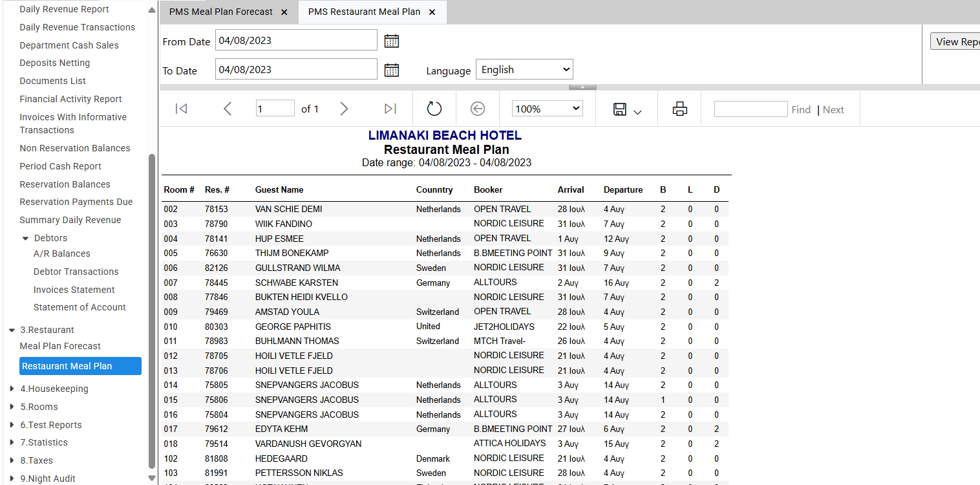Viewport: 980px width, 485px height.
Task: Refresh the report
Action: (434, 109)
